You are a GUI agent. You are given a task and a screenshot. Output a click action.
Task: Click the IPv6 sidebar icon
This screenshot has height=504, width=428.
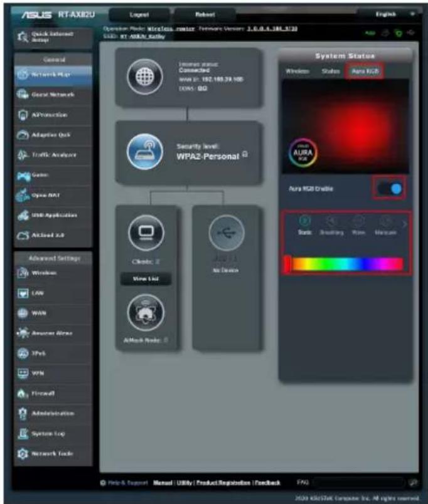[x=23, y=354]
